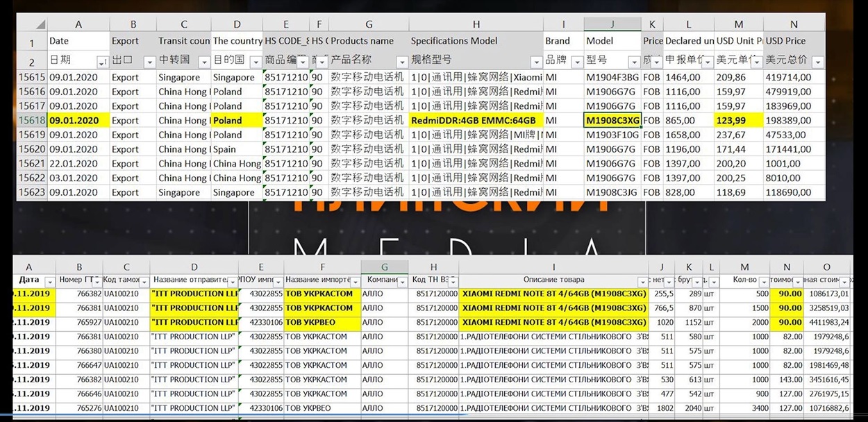This screenshot has height=422, width=868.
Task: Select the date cell 03.01.2020
Action: [78, 178]
